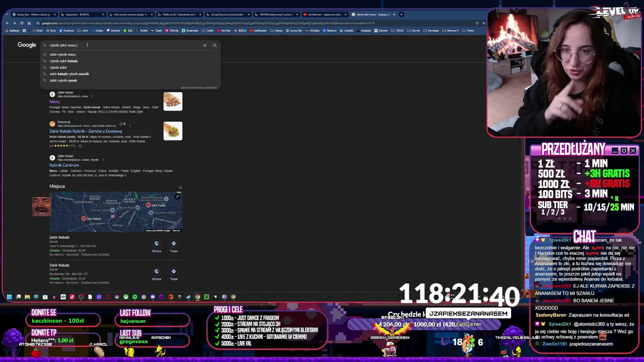Click the kebab thumbnail beside Menu result
This screenshot has height=362, width=644.
[173, 102]
